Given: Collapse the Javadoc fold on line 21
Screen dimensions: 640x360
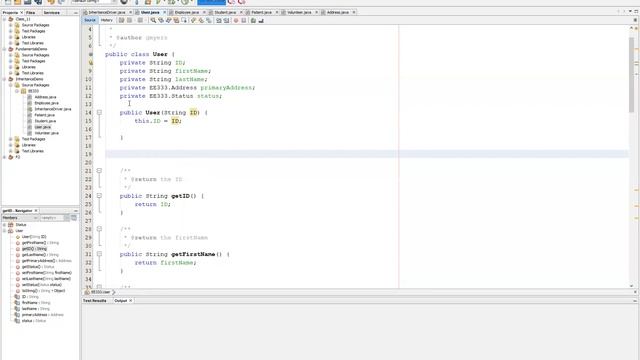Looking at the screenshot, I should coord(99,171).
